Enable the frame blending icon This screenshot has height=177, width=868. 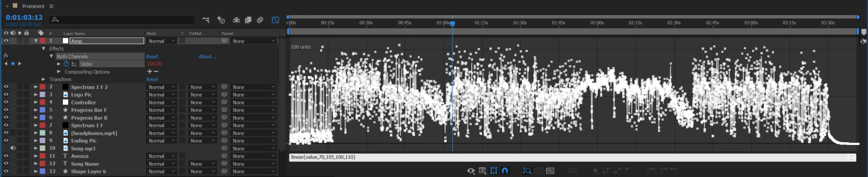(x=248, y=20)
